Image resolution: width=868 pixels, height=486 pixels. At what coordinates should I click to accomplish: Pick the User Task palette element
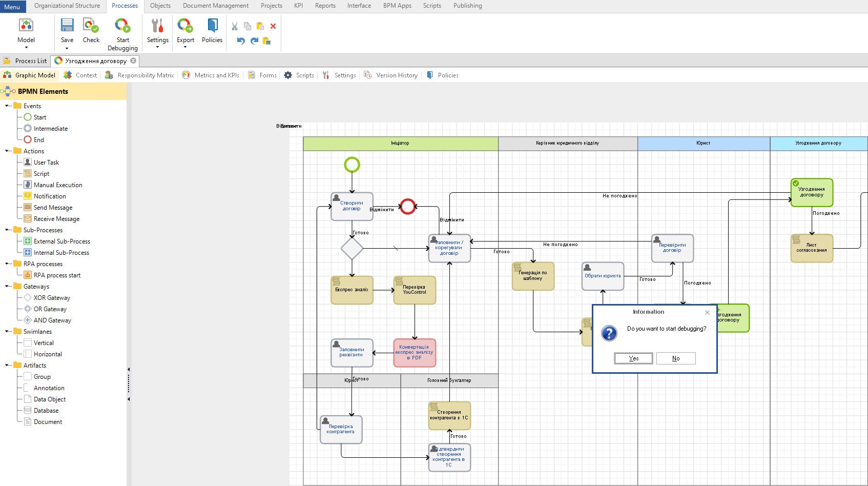coord(46,163)
